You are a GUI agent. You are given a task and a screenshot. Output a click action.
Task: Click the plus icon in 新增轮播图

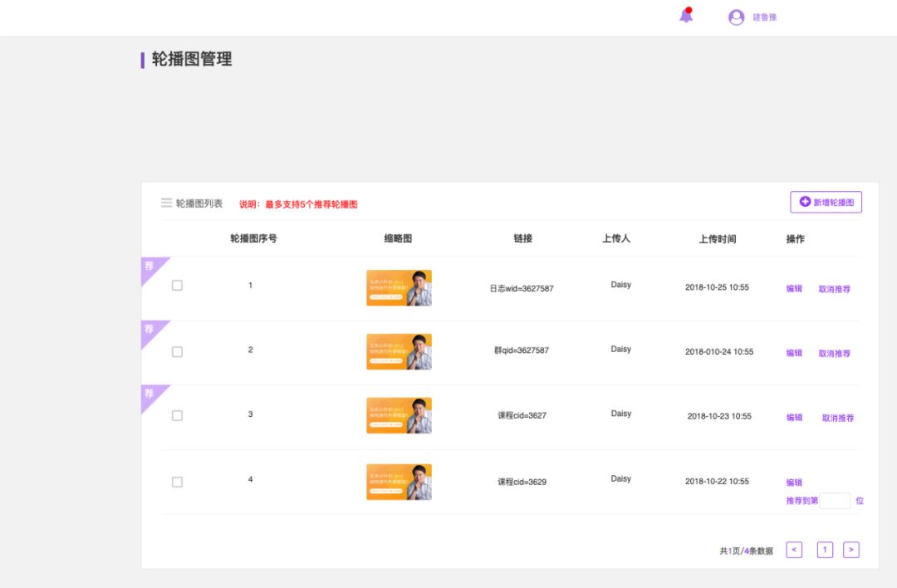(805, 202)
